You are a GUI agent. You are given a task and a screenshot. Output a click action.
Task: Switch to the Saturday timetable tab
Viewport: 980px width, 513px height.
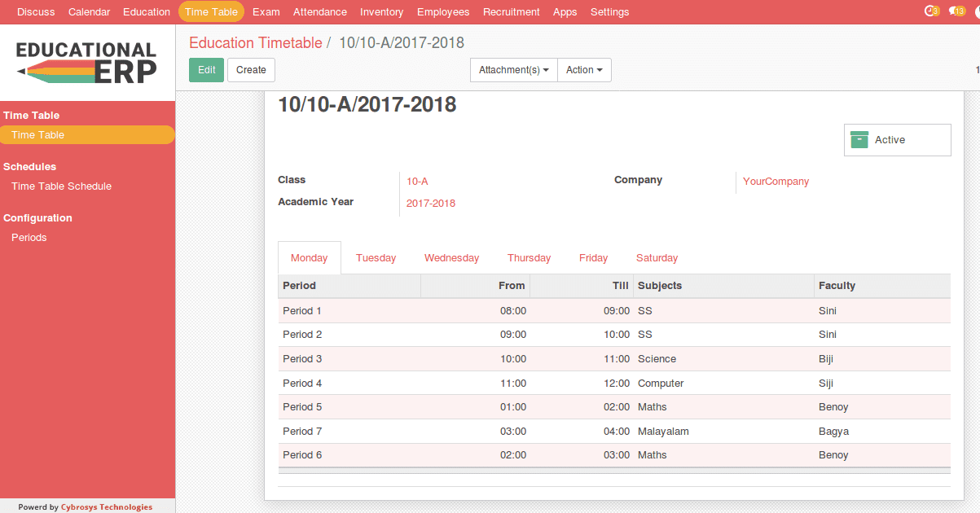click(x=657, y=257)
